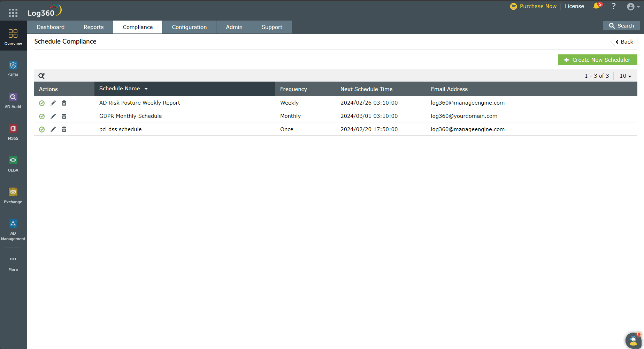Change rows per page from 10
Screen dimensions: 644x349
625,76
